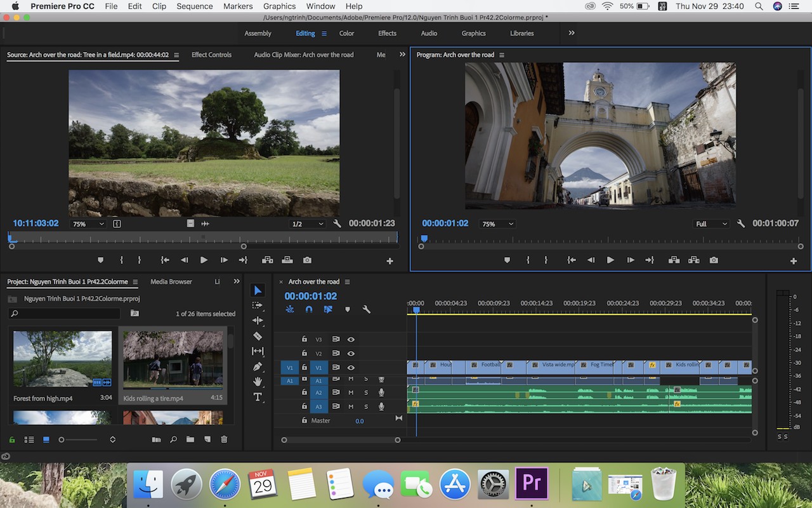Viewport: 812px width, 508px height.
Task: Click Automate to Sequence icon in Project panel
Action: pyautogui.click(x=156, y=439)
